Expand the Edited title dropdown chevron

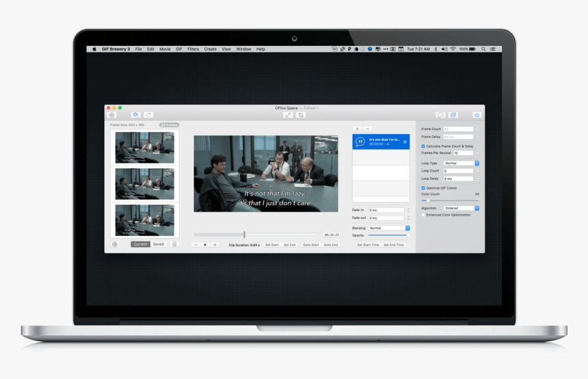click(318, 108)
